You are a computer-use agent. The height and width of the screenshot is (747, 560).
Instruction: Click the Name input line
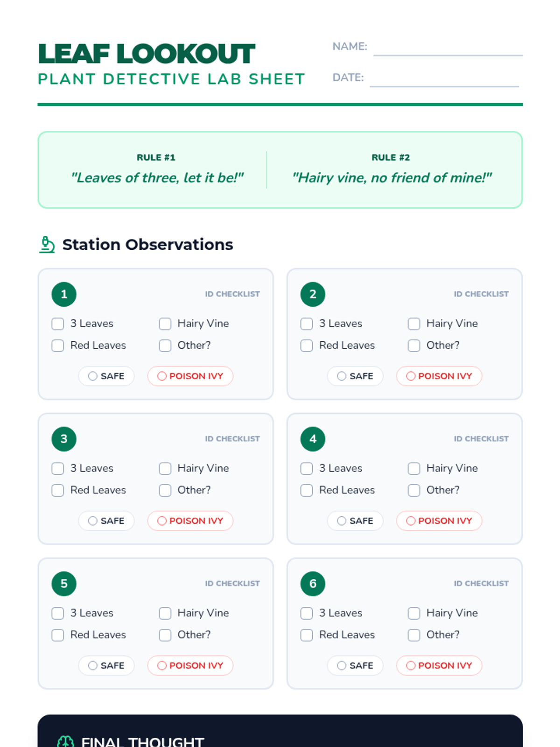[x=448, y=48]
